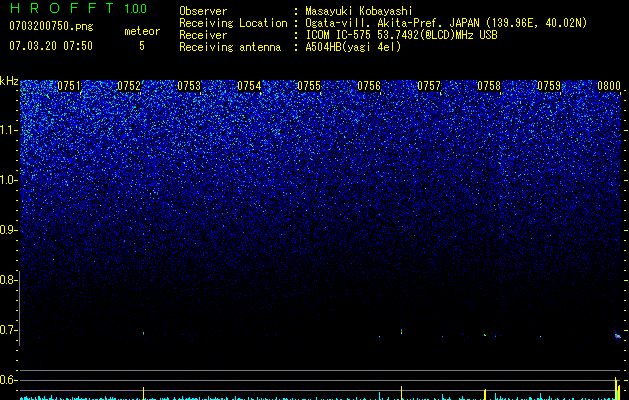Click the meteor echo just after 0752
Screen dimensions: 629x400
point(144,333)
